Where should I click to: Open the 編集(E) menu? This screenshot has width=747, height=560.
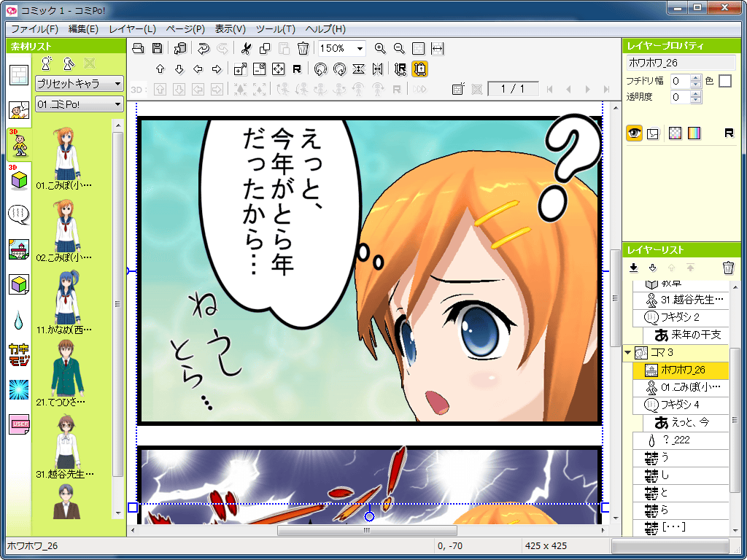(83, 29)
